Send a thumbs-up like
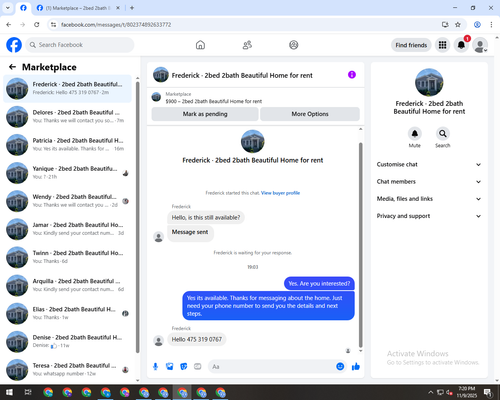This screenshot has width=500, height=400. (356, 367)
